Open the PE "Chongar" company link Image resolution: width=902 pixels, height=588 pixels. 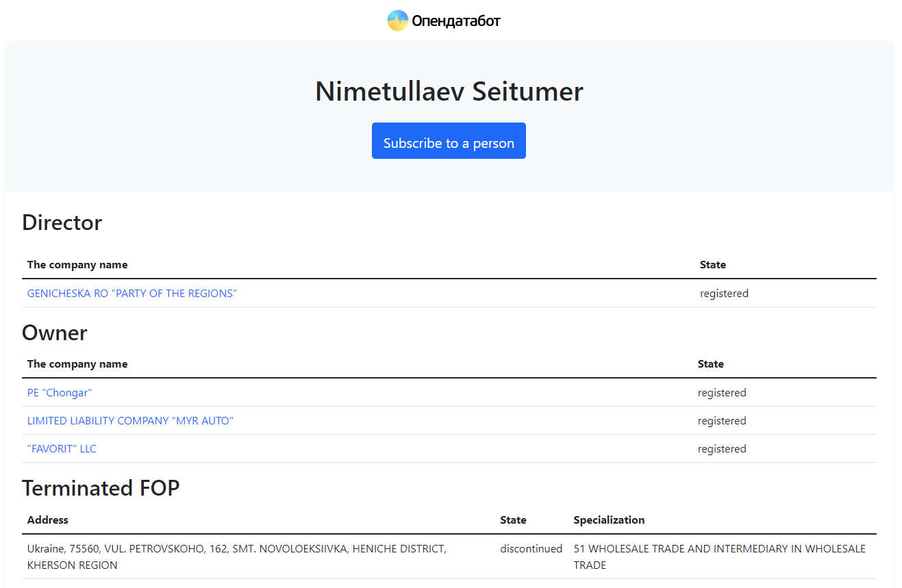[x=60, y=393]
